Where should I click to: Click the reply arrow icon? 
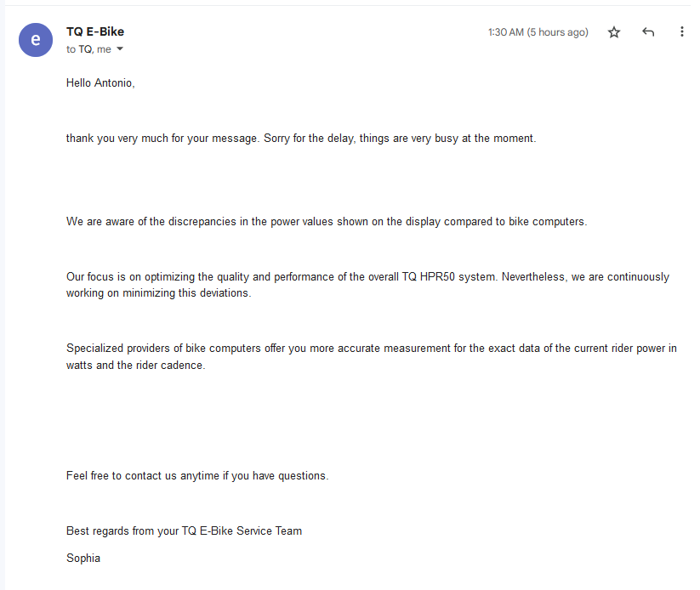tap(648, 32)
